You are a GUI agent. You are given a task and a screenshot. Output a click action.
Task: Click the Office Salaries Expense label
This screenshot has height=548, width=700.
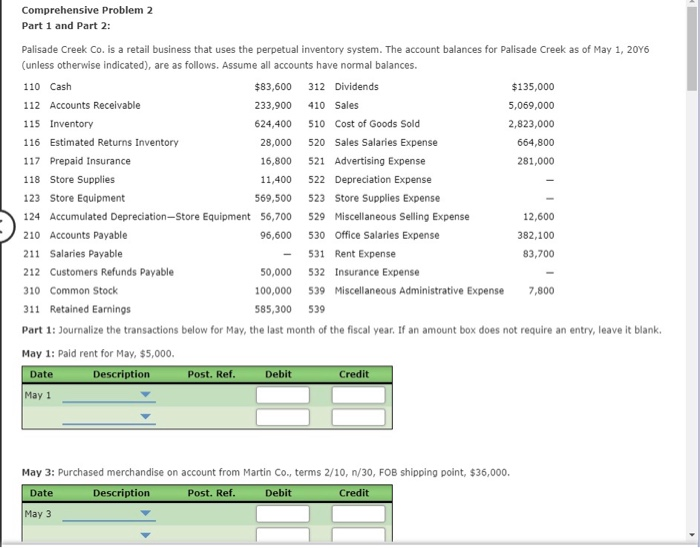point(387,235)
